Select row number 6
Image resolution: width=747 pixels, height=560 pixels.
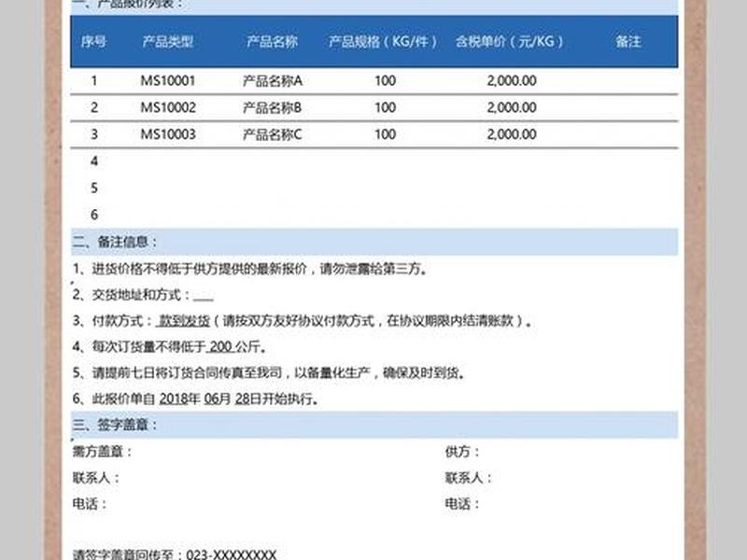click(x=94, y=215)
